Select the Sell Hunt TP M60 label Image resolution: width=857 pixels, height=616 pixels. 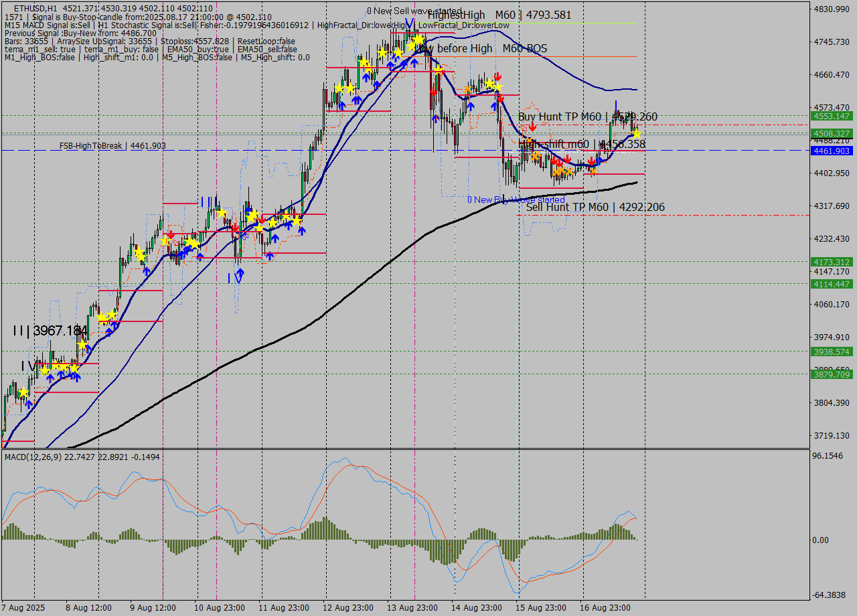(595, 208)
